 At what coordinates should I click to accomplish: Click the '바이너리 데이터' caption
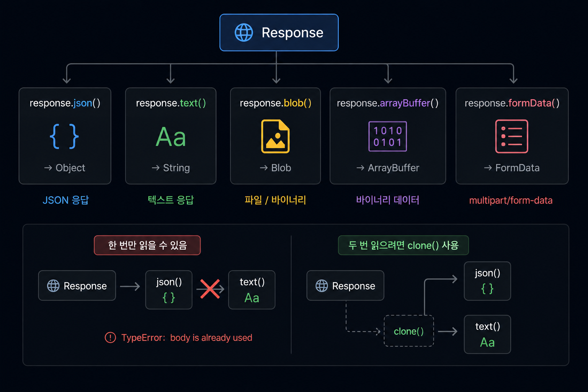[x=388, y=199]
